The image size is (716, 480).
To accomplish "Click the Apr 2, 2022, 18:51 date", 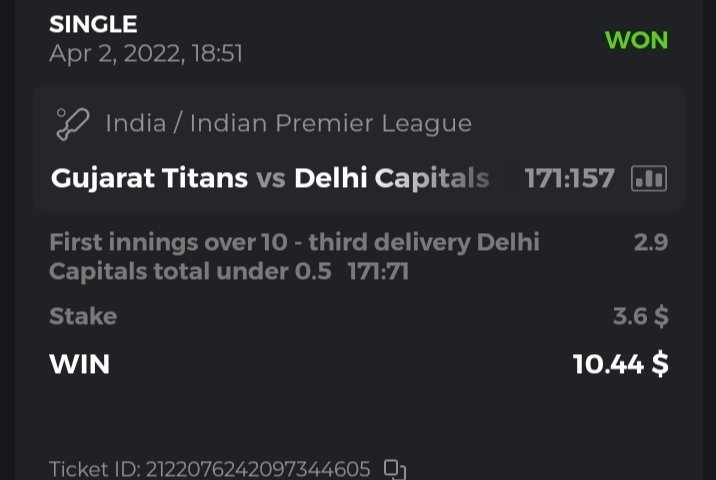I will tap(146, 53).
